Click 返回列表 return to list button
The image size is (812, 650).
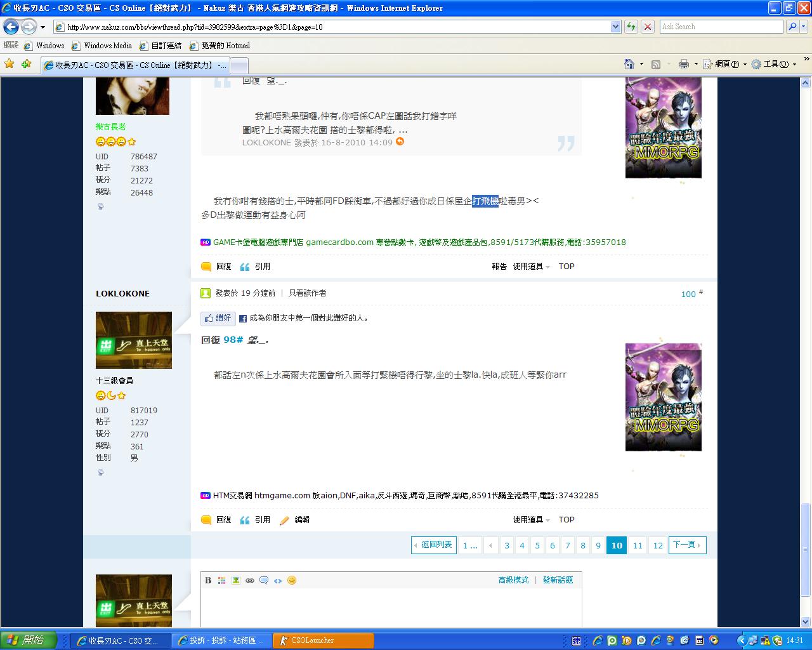pos(434,545)
